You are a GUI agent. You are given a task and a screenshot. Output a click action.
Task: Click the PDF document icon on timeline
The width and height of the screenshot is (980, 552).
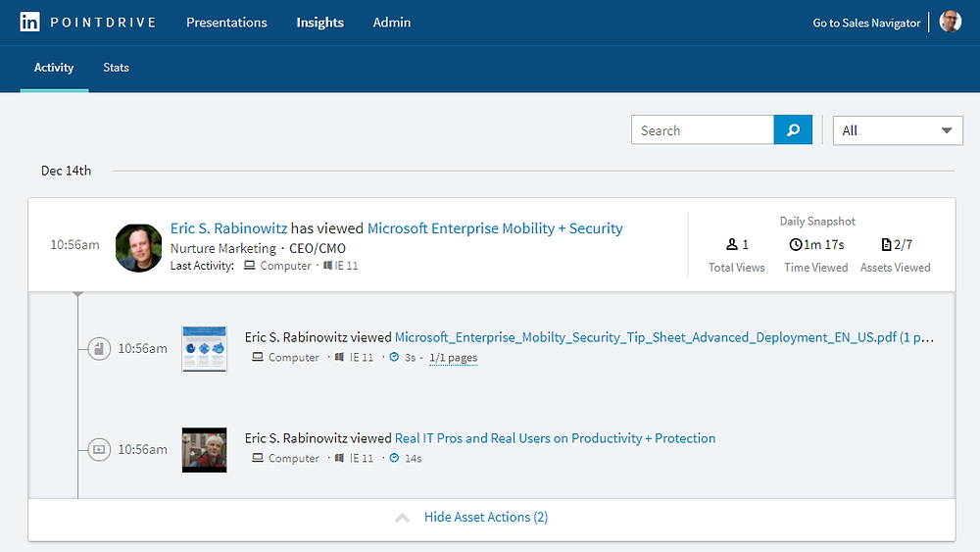coord(99,348)
